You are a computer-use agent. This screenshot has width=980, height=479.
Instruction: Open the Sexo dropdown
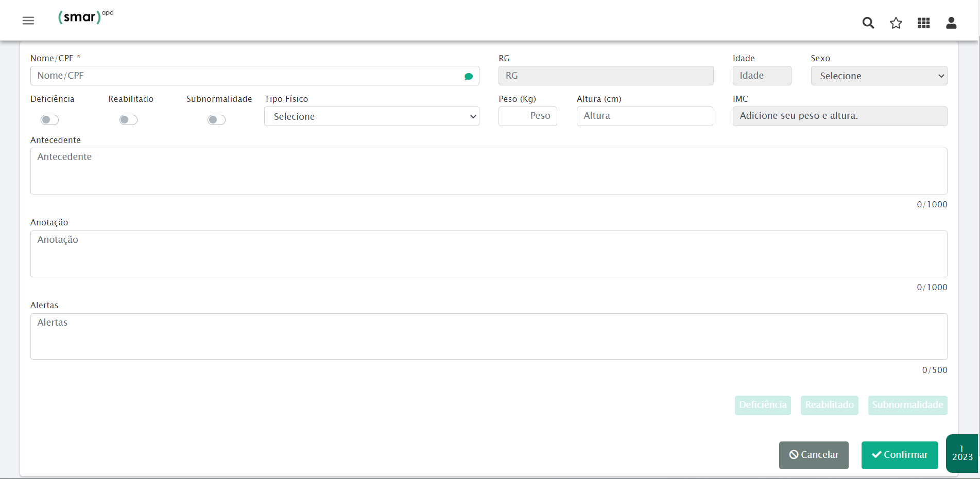pyautogui.click(x=879, y=76)
